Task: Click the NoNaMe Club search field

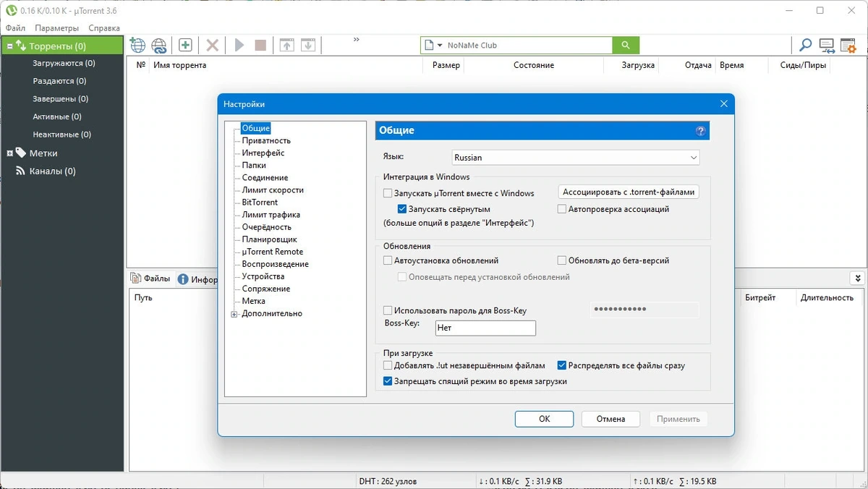Action: click(528, 45)
